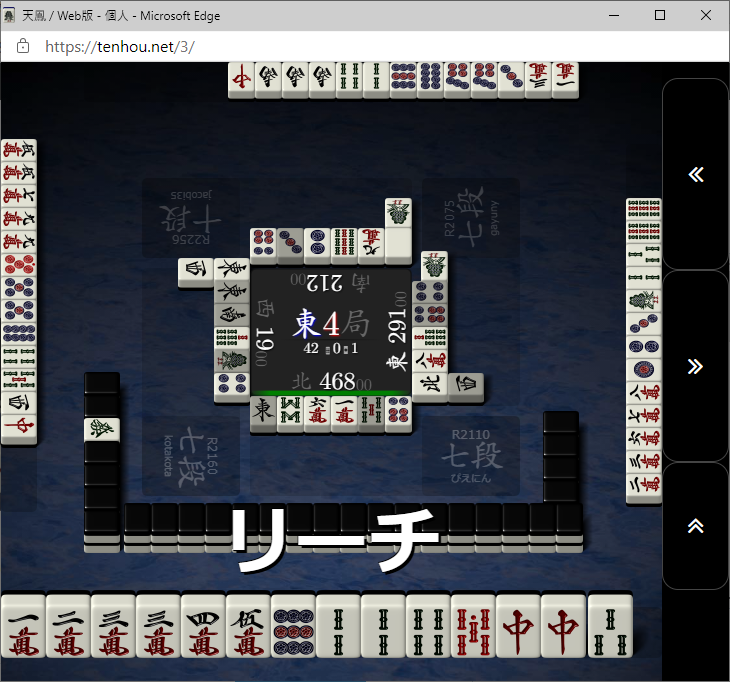
Task: Select the 三萬 tile beside 二萬 in bottom hand
Action: coord(113,626)
